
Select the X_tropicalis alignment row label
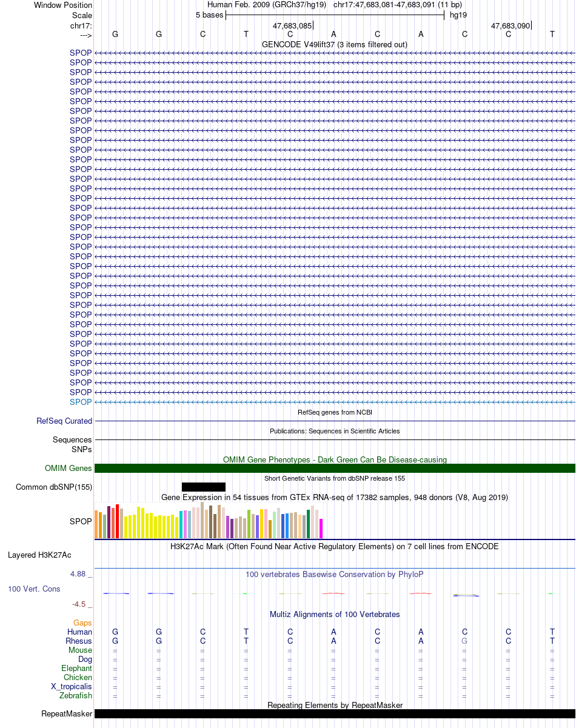click(72, 686)
